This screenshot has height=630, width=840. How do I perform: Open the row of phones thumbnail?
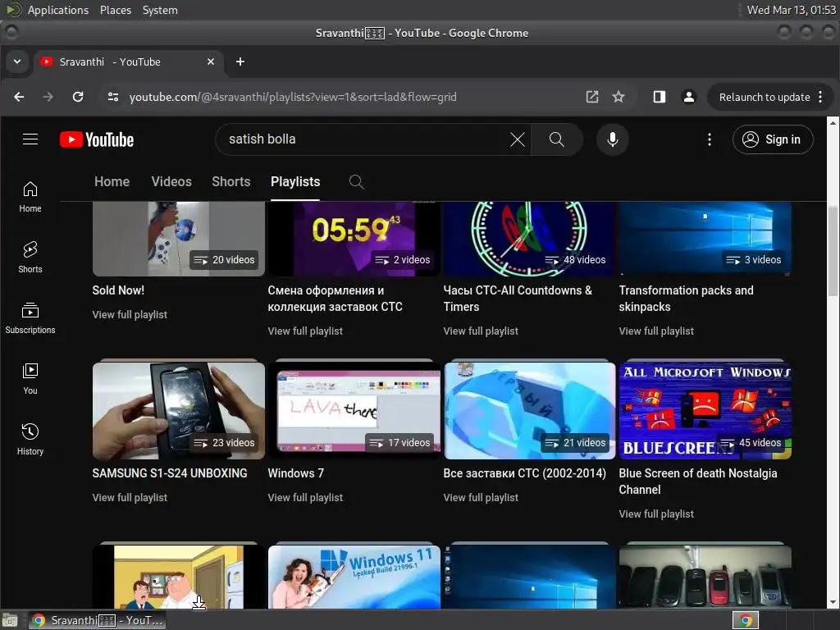pos(705,577)
